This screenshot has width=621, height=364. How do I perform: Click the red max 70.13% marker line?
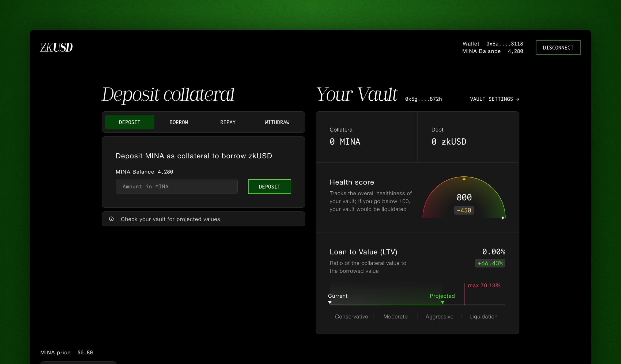tap(465, 294)
